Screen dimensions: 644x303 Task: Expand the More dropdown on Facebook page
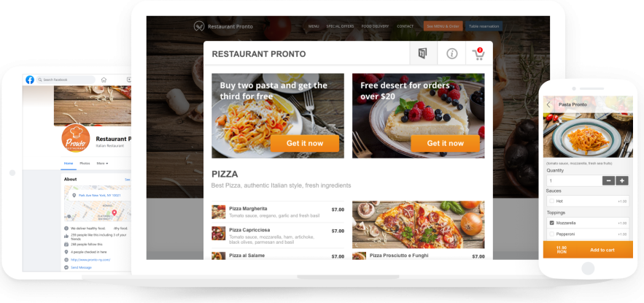click(102, 164)
